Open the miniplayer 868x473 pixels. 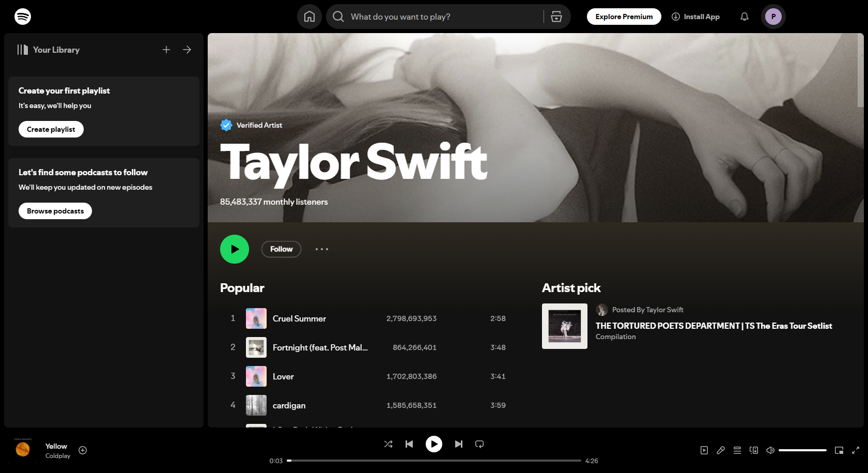coord(840,450)
